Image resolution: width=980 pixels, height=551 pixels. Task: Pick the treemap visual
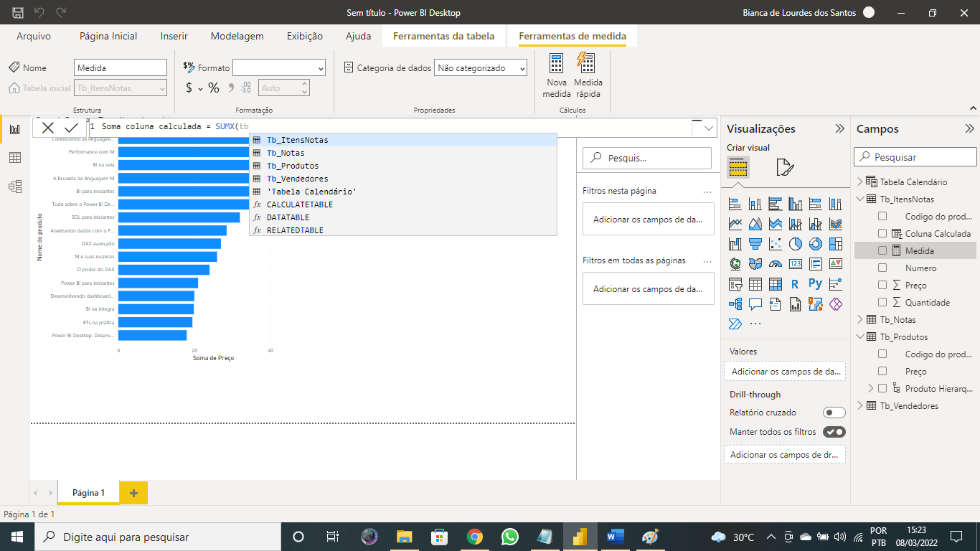point(836,244)
